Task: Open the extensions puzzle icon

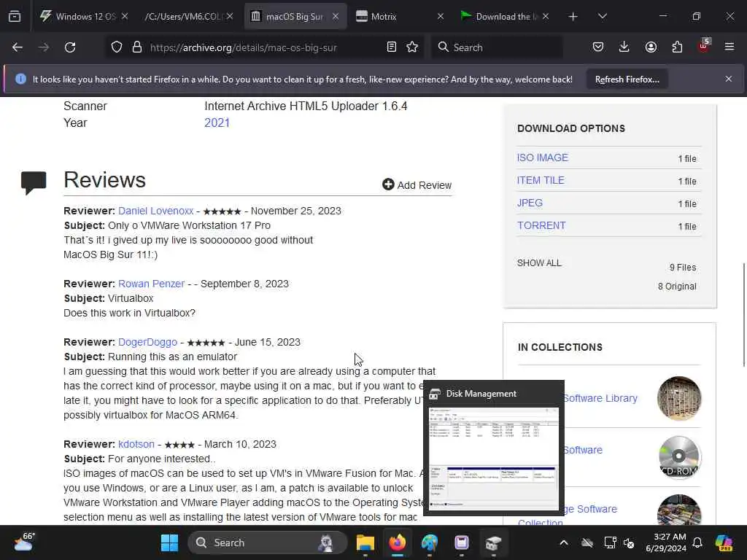Action: (677, 47)
